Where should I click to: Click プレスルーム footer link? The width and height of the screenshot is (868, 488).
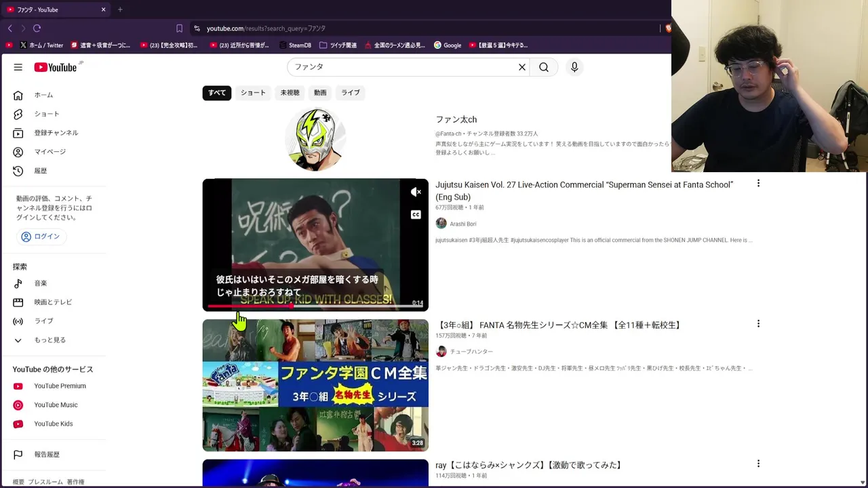45,482
